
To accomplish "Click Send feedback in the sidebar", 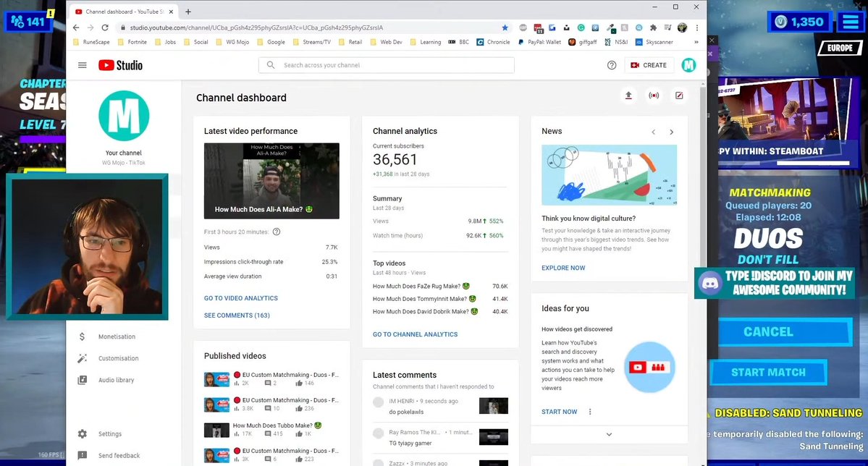I will pyautogui.click(x=119, y=455).
